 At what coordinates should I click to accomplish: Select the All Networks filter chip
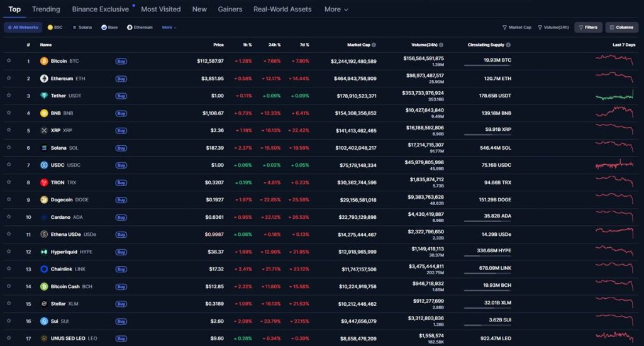(23, 28)
